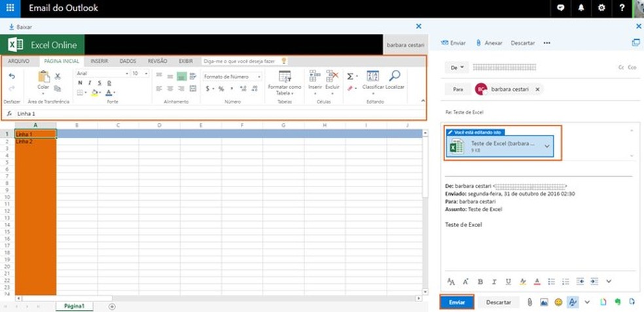Switch to the REVISÃO tab

coord(157,61)
